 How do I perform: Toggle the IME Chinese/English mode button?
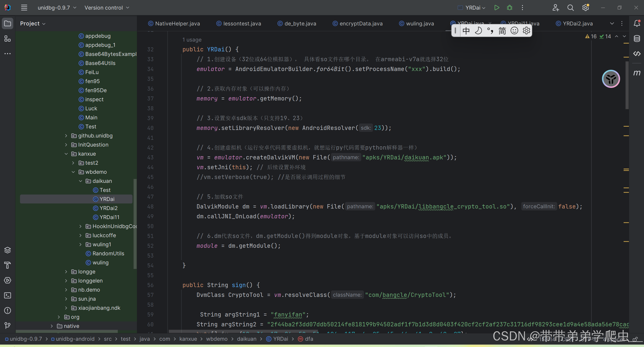[x=466, y=31]
